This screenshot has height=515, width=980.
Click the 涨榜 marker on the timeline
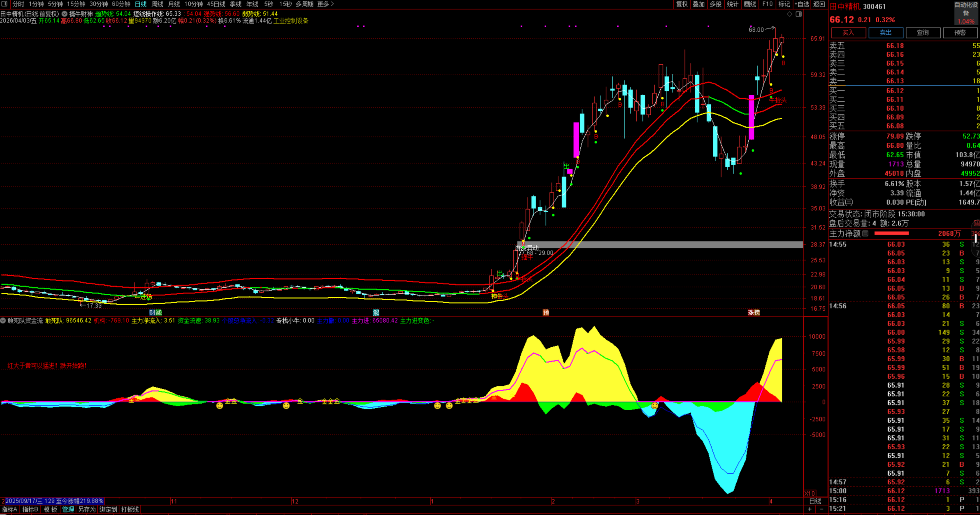click(x=754, y=313)
